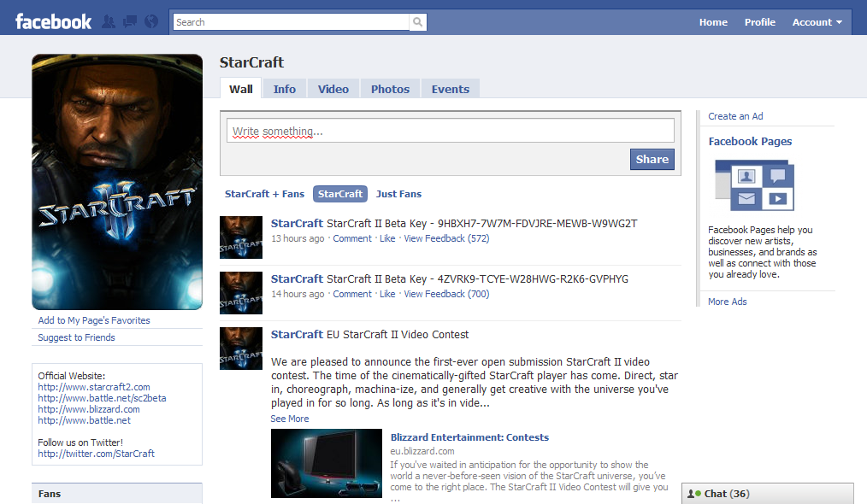Click inside the Search field

[x=292, y=22]
